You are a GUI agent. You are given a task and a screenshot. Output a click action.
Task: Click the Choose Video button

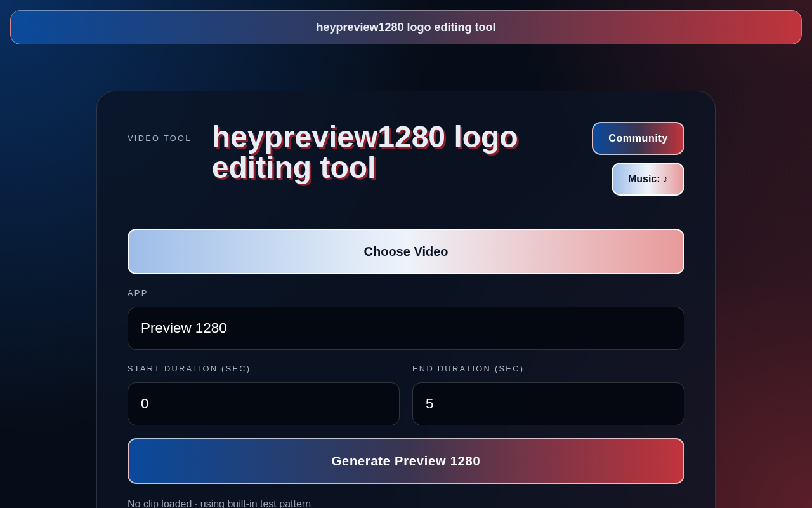(406, 251)
